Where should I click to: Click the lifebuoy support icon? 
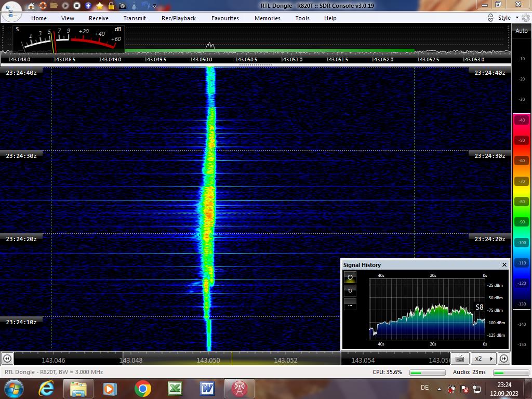point(43,5)
